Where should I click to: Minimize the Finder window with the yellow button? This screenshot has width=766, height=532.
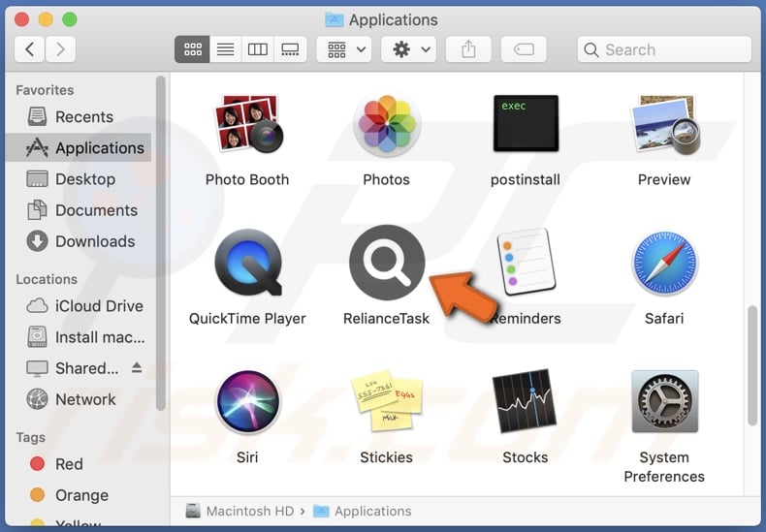pyautogui.click(x=46, y=19)
